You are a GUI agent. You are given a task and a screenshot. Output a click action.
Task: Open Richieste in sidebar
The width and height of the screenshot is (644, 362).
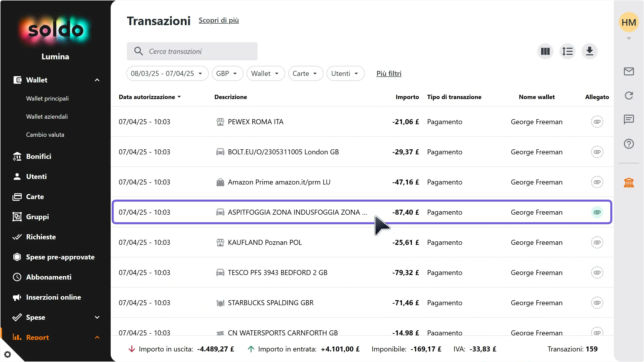41,237
